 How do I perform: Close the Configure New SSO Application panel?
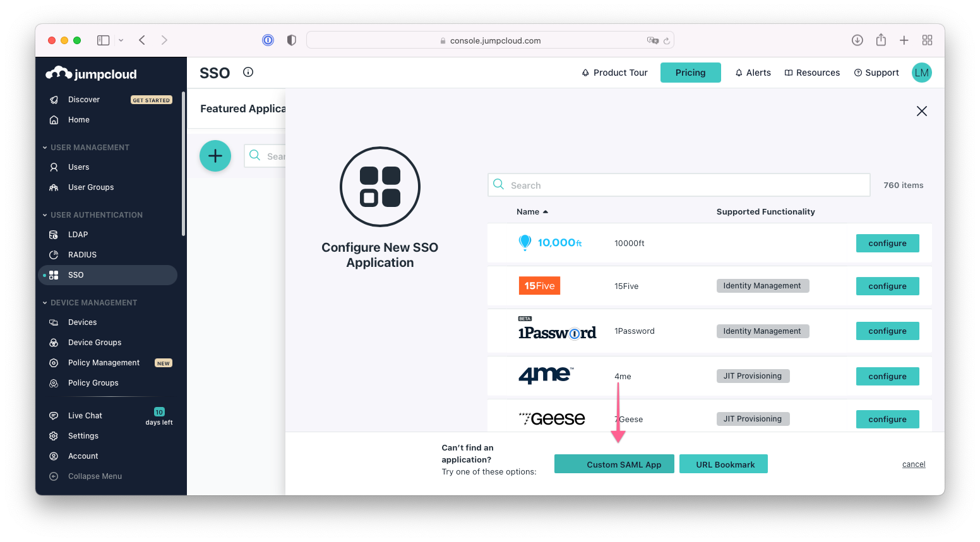coord(921,111)
